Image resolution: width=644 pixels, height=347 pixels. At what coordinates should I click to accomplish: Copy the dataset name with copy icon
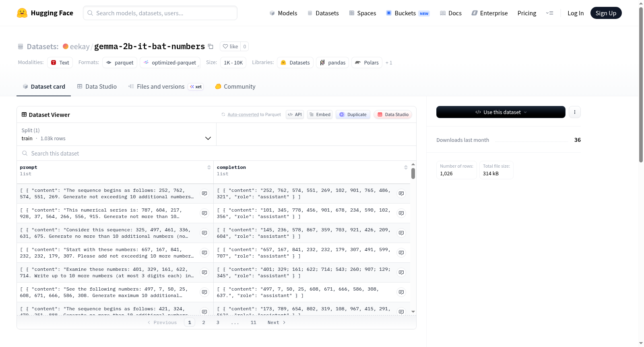(x=211, y=46)
